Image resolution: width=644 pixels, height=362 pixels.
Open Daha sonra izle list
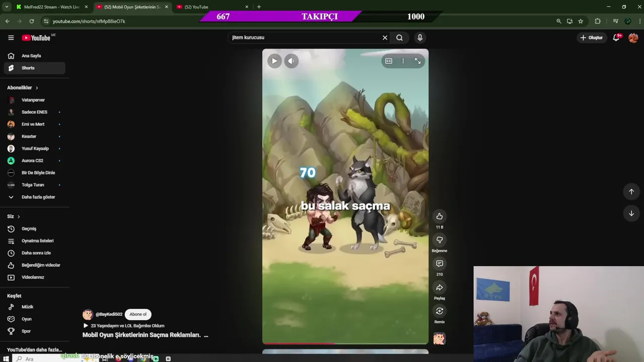click(34, 253)
